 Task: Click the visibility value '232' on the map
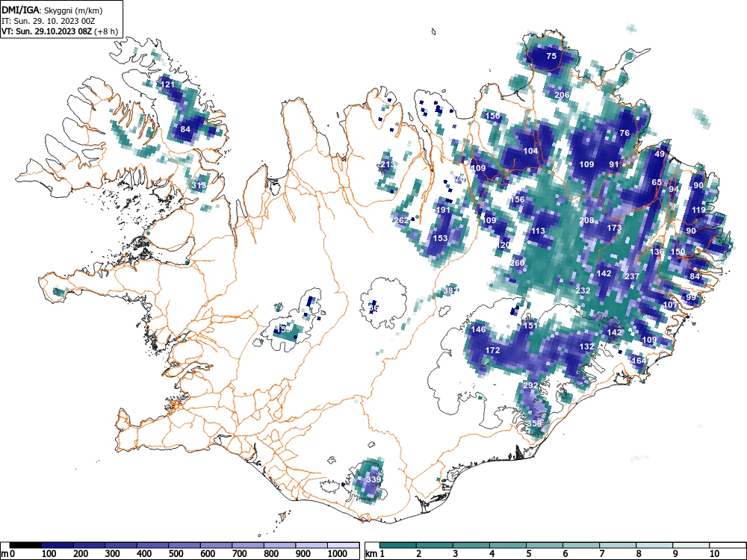pos(583,290)
